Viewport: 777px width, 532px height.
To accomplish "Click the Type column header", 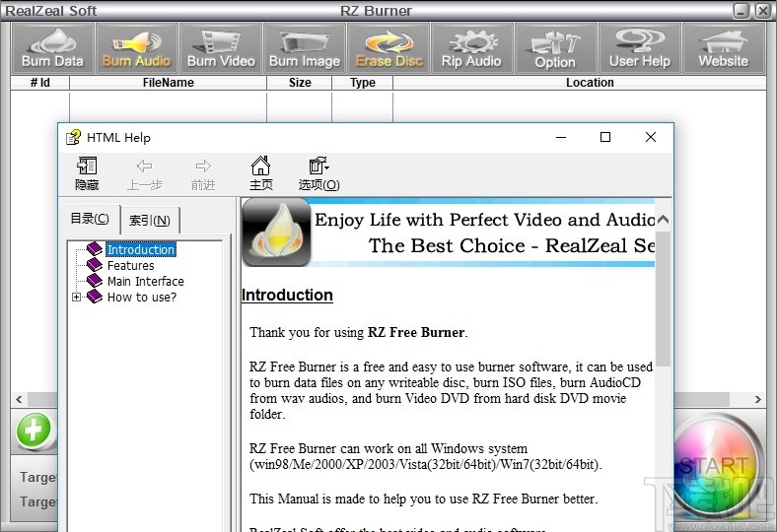I will coord(363,83).
